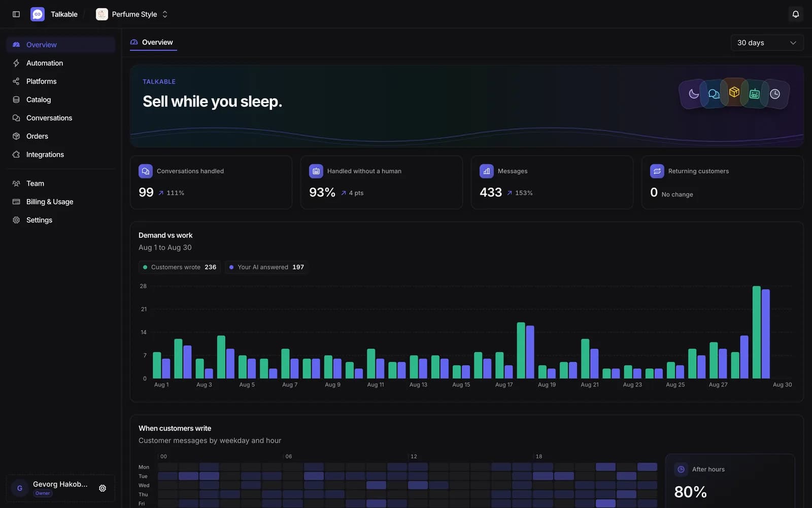Click the Automation lightning bolt icon
The width and height of the screenshot is (812, 508).
click(16, 63)
